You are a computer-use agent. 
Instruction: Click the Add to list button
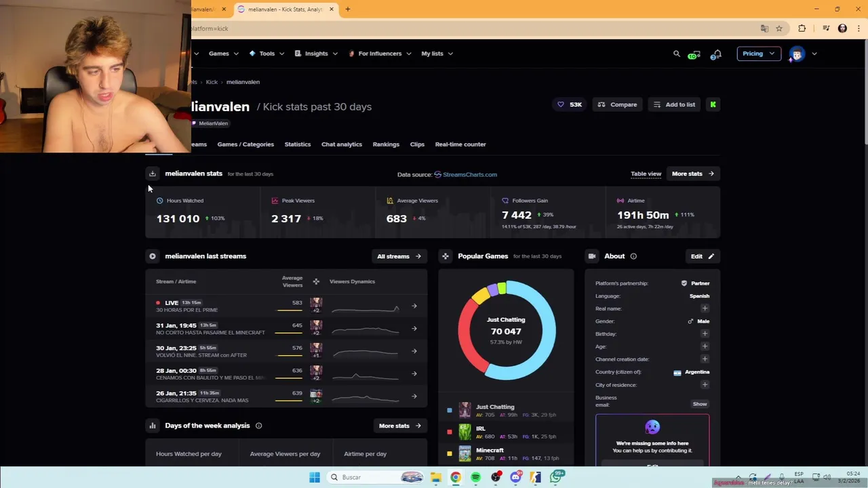(674, 104)
